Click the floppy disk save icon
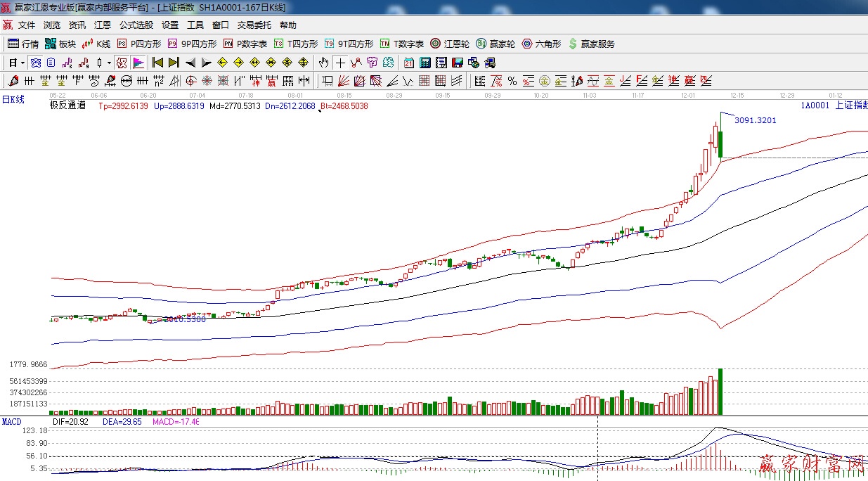The height and width of the screenshot is (481, 868). [458, 63]
